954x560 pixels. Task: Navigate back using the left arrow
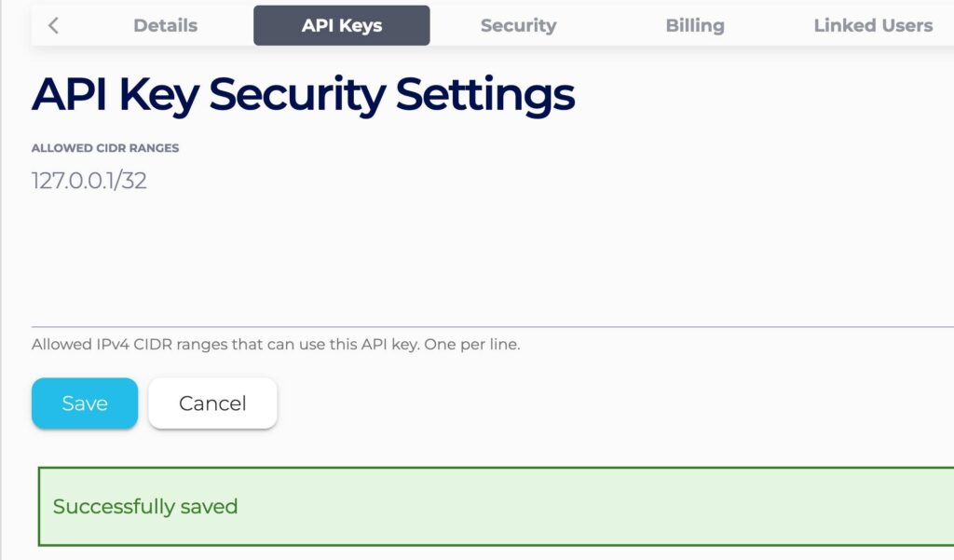pyautogui.click(x=53, y=25)
